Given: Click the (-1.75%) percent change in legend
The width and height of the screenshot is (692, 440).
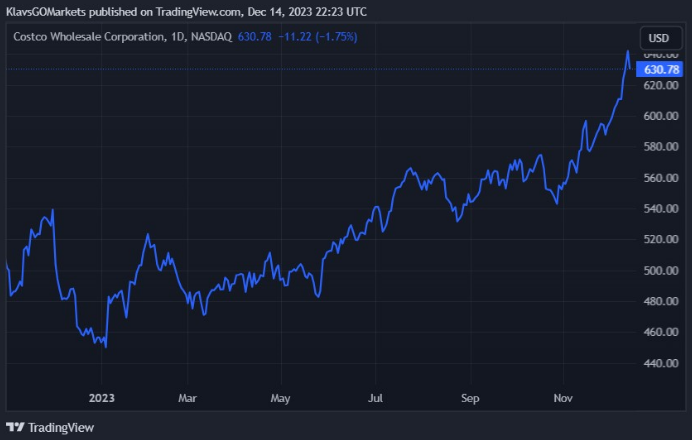Looking at the screenshot, I should (x=336, y=37).
